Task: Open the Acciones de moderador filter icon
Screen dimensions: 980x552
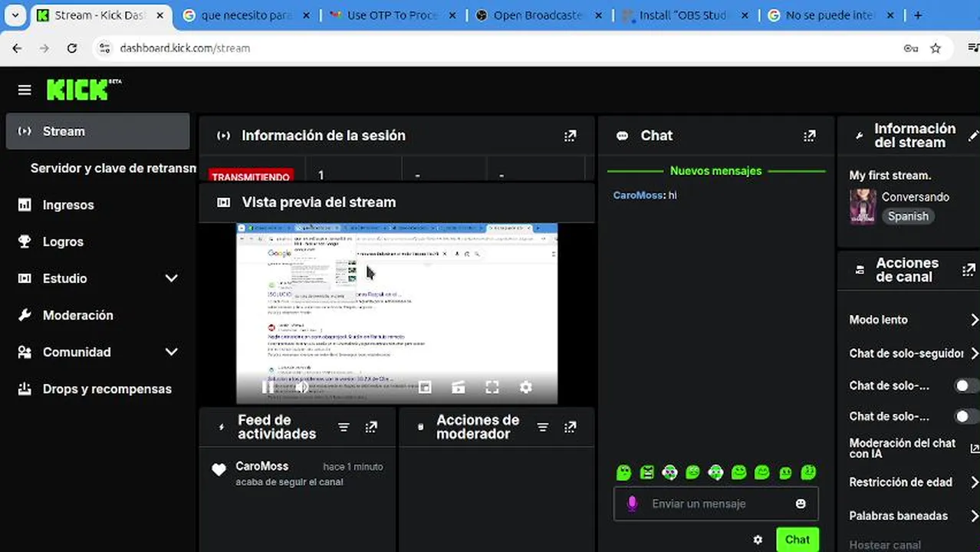Action: (542, 427)
